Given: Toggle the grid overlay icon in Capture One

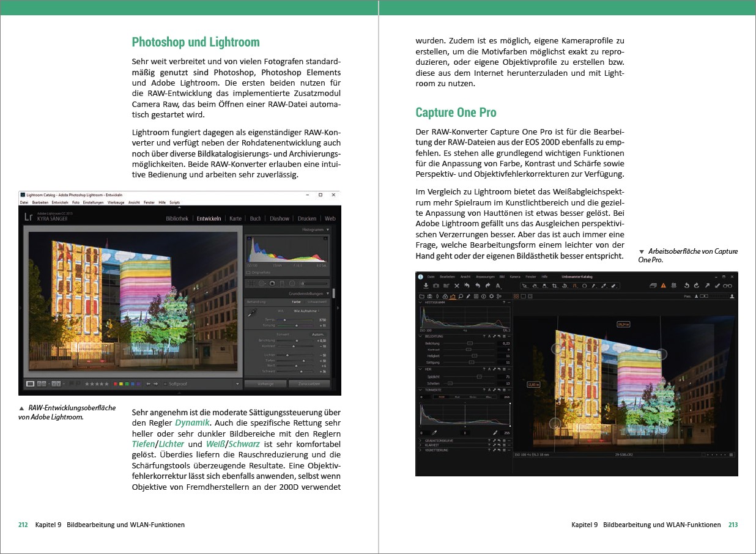Looking at the screenshot, I should click(x=673, y=286).
